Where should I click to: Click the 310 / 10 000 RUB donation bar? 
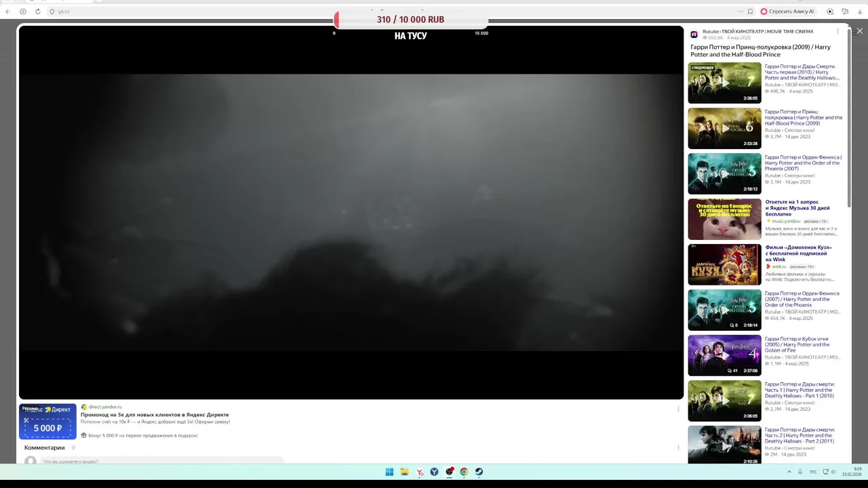coord(410,20)
